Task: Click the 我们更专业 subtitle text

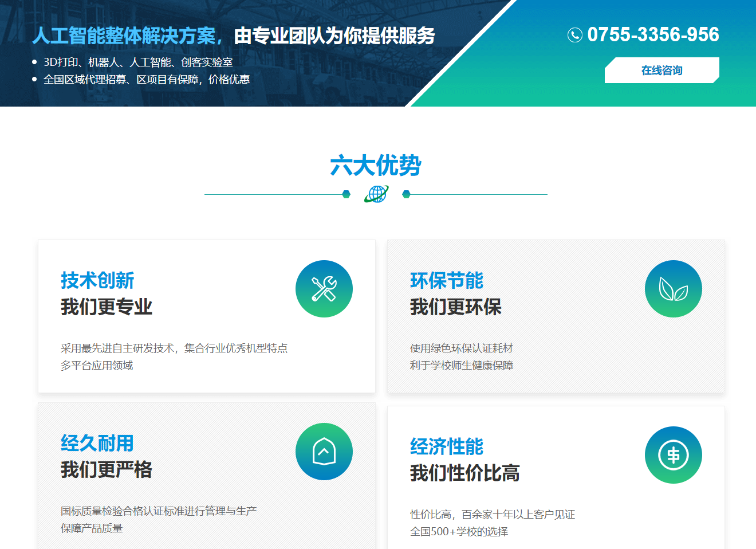Action: tap(106, 307)
